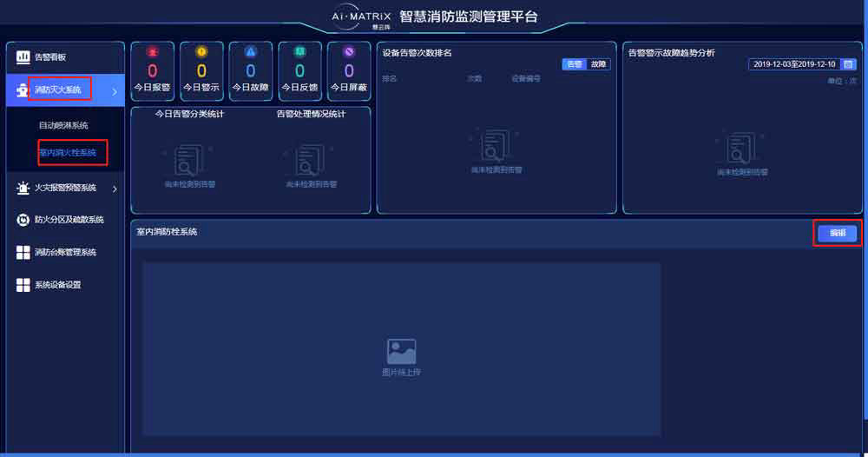Click the 今日报警 count of 0
Viewport: 868px width, 457px height.
[152, 71]
